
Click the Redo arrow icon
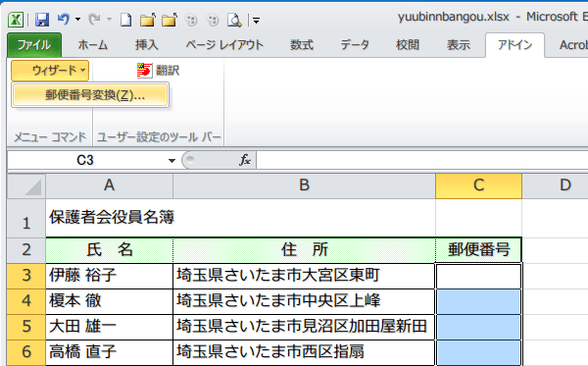point(94,20)
